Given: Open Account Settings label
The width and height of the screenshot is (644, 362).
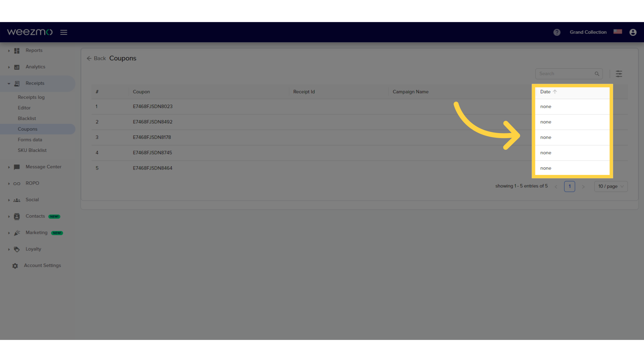Looking at the screenshot, I should coord(43,265).
